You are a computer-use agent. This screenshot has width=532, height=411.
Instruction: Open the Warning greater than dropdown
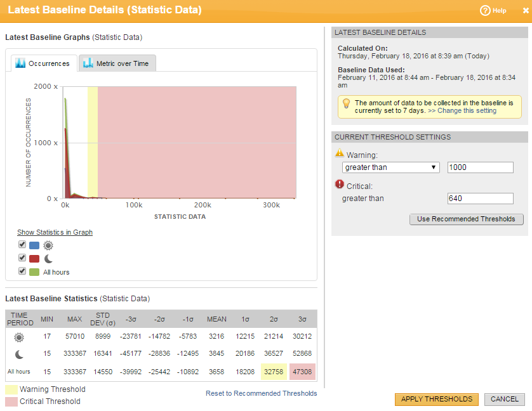pyautogui.click(x=391, y=167)
